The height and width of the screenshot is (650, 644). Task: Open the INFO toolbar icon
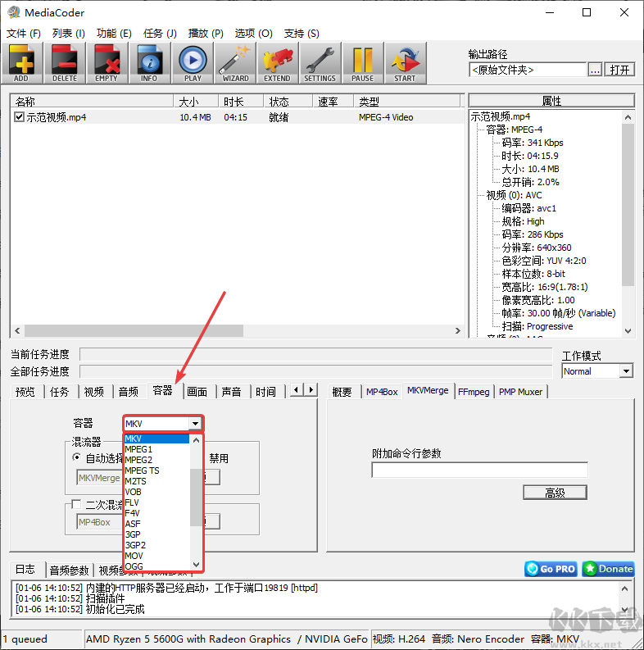pos(150,63)
